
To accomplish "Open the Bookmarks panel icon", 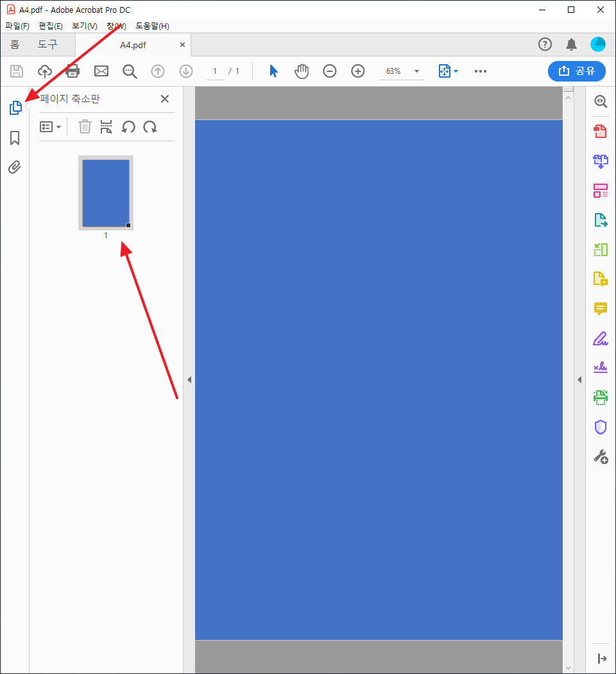I will click(x=15, y=138).
